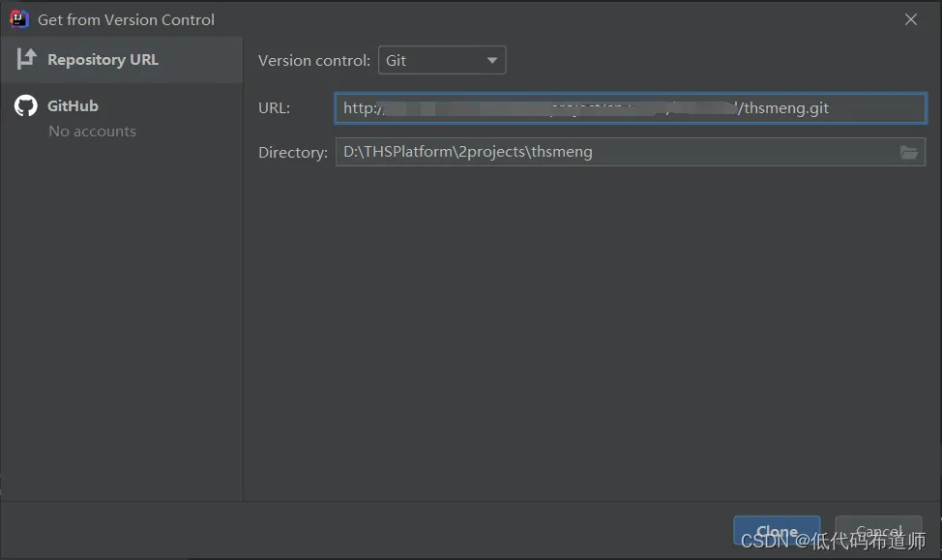Click the dialog title Get from Version Control
The image size is (942, 560).
tap(126, 19)
